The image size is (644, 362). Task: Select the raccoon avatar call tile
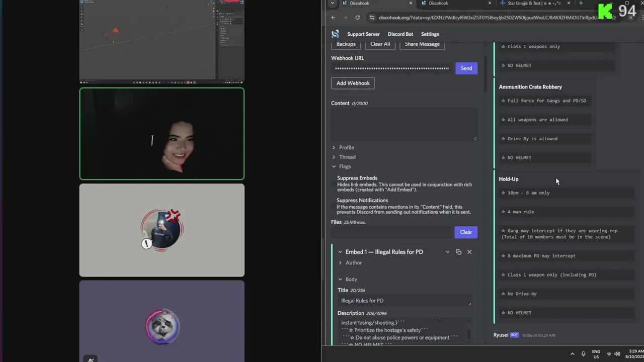click(x=162, y=321)
